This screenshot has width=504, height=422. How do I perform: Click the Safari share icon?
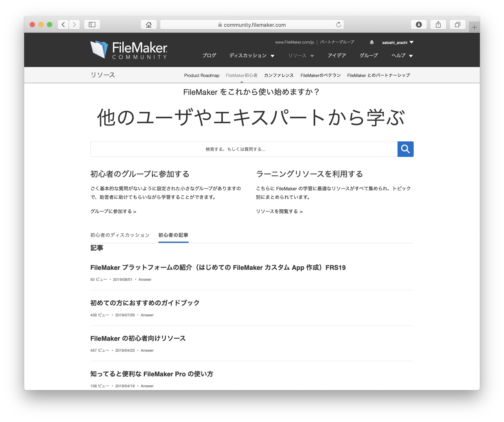click(438, 25)
